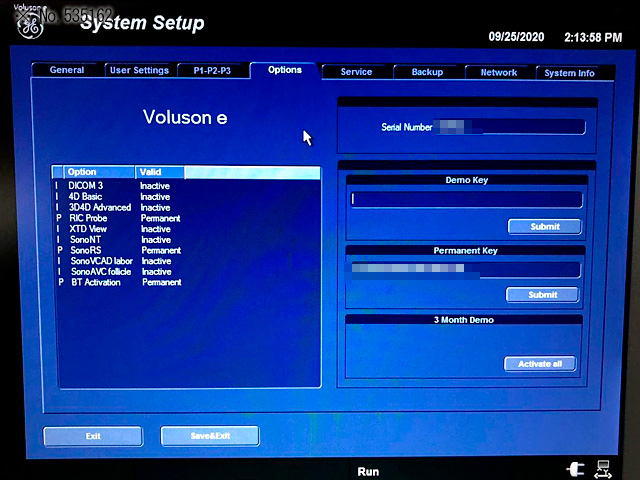Select the SonoNT option row
640x480 pixels.
(x=188, y=239)
